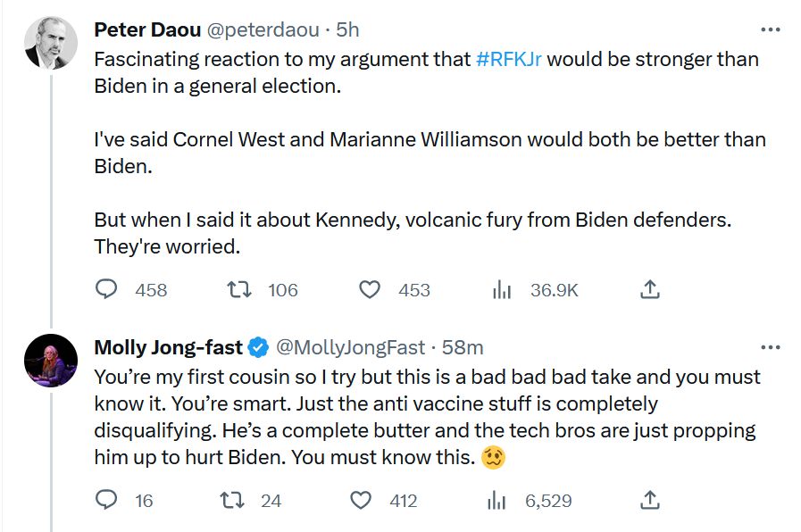Click Peter Daou's profile avatar
Screen dimensions: 801x532
pyautogui.click(x=50, y=43)
